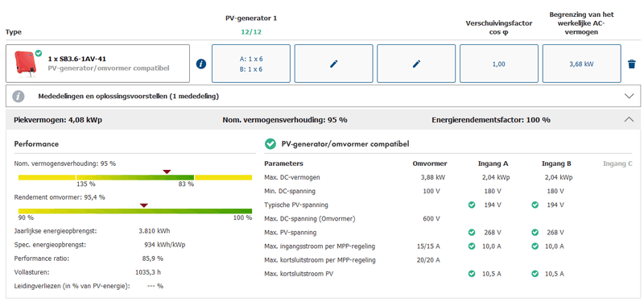This screenshot has width=644, height=302.
Task: Click the Ingang A check for Max. ingangsstroom
Action: coord(472,246)
